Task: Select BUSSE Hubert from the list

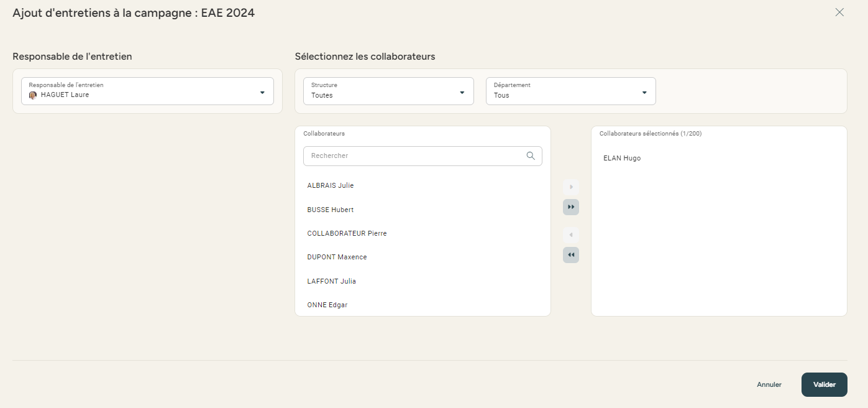Action: tap(331, 210)
